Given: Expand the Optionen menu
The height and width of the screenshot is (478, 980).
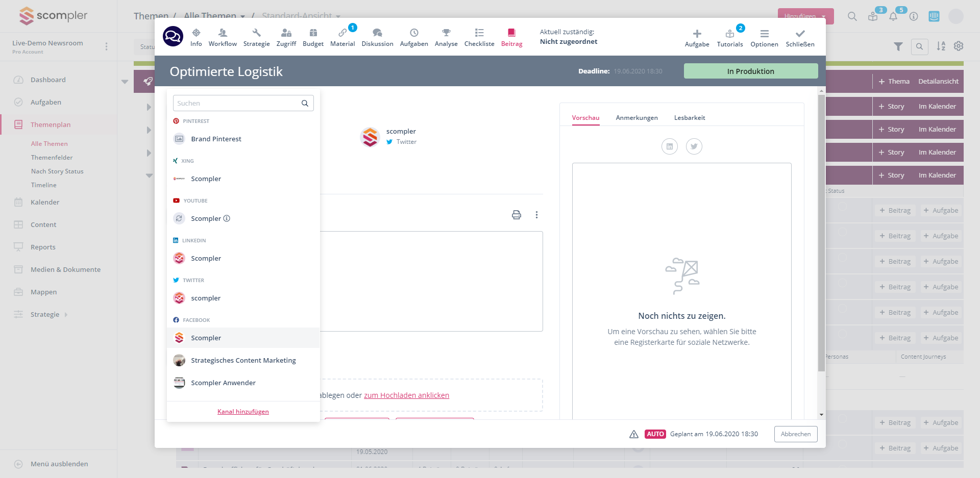Looking at the screenshot, I should click(x=764, y=37).
